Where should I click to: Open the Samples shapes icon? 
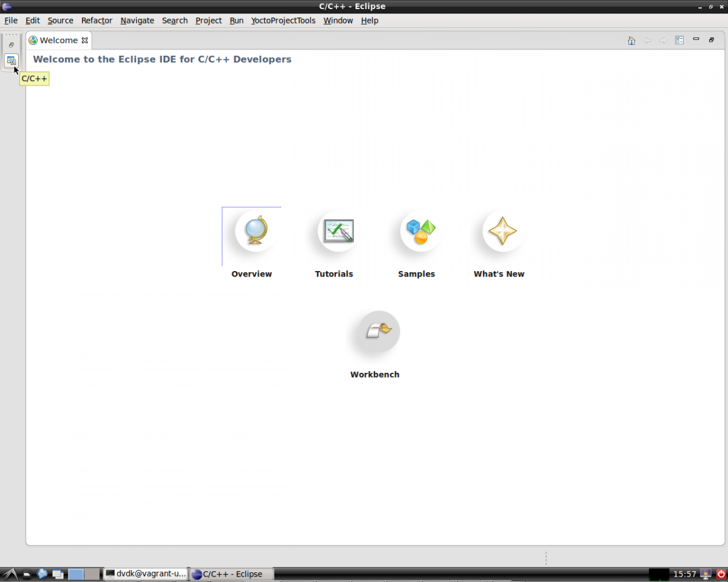420,231
